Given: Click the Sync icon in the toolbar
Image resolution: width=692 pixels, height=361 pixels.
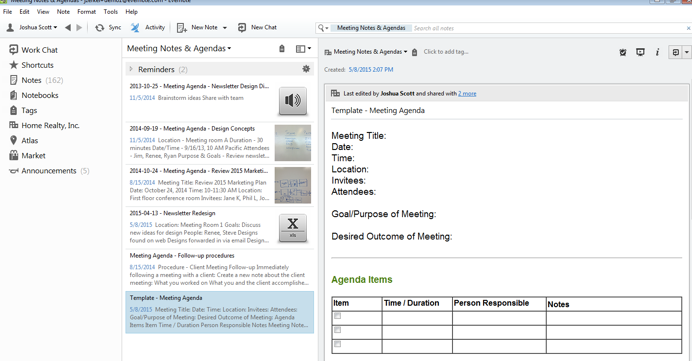Looking at the screenshot, I should point(100,27).
